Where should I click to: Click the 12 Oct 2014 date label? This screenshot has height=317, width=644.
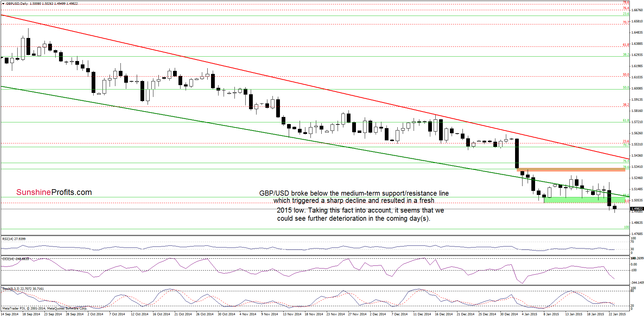139,314
